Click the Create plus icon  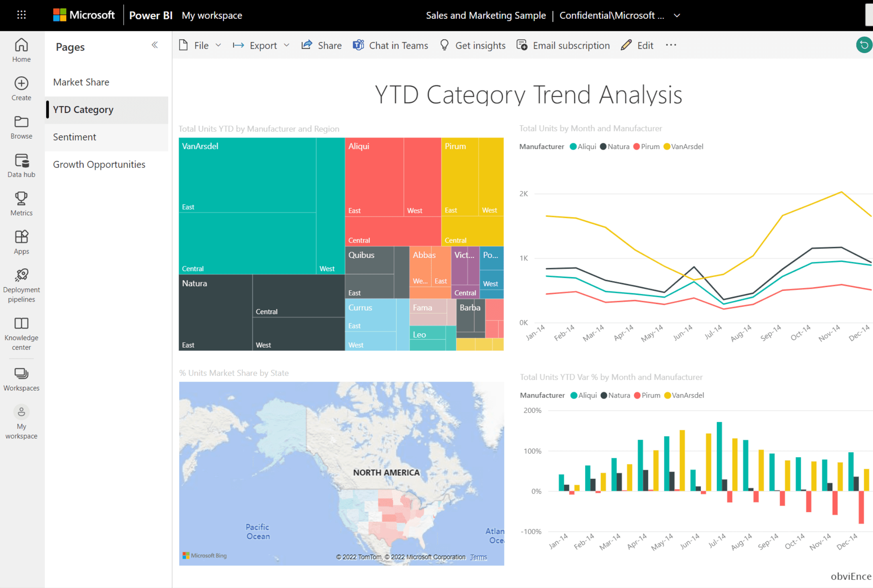pos(21,84)
